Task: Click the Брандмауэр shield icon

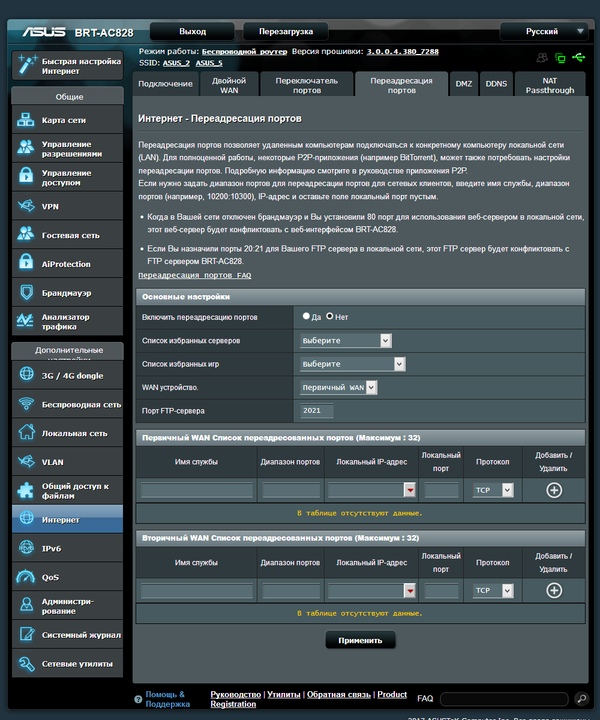Action: [x=27, y=292]
